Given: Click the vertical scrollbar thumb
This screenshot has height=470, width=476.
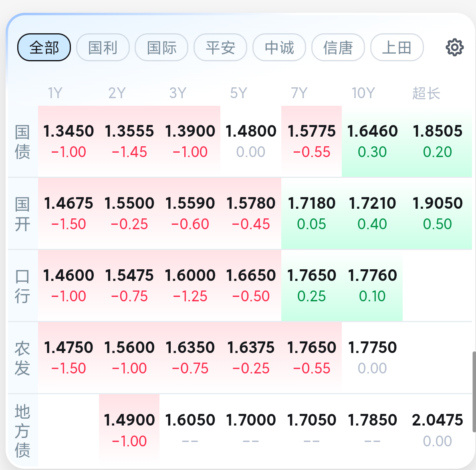Looking at the screenshot, I should tap(474, 392).
